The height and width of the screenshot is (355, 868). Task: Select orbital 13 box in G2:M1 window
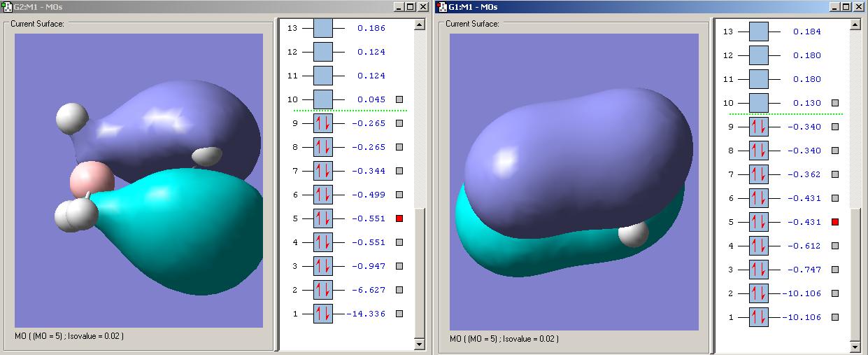pyautogui.click(x=323, y=28)
